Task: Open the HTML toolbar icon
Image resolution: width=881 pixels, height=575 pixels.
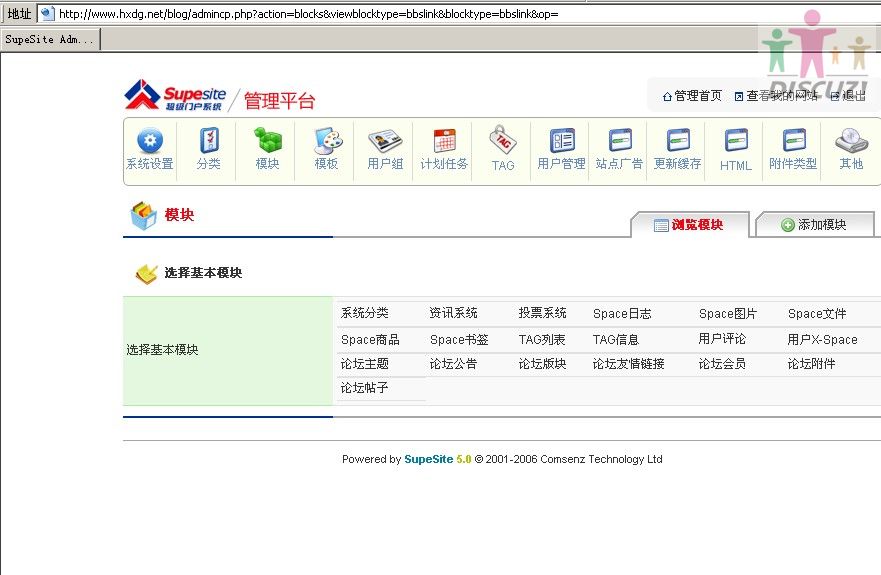Action: pos(736,141)
